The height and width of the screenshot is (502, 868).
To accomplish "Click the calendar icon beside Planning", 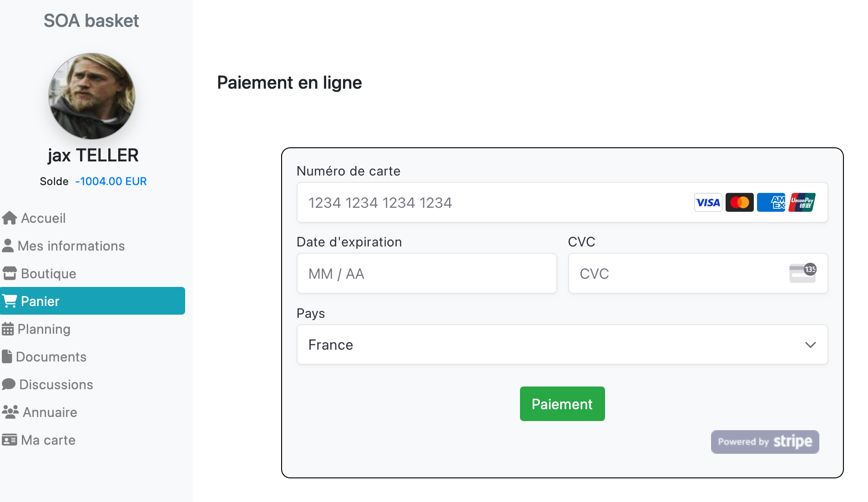I will (8, 329).
